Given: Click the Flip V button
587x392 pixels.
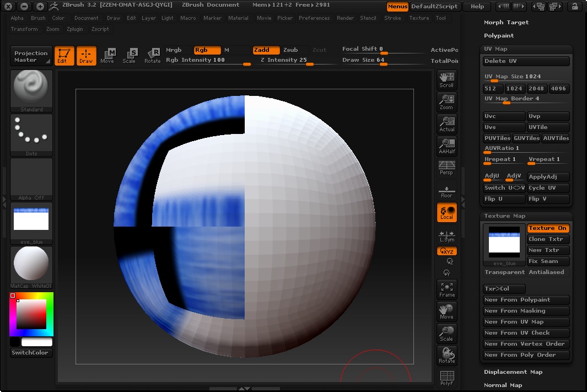Looking at the screenshot, I should point(548,199).
